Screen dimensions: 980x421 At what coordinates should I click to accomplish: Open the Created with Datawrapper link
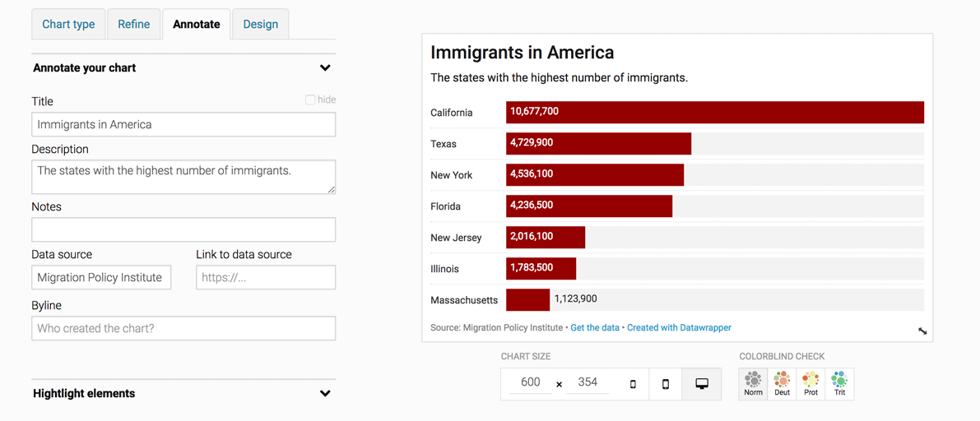[x=680, y=327]
